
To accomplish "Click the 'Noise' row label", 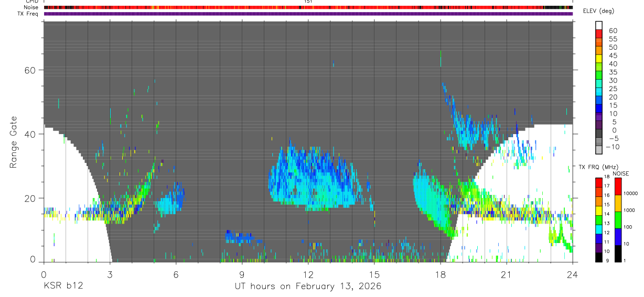I will click(x=31, y=7).
